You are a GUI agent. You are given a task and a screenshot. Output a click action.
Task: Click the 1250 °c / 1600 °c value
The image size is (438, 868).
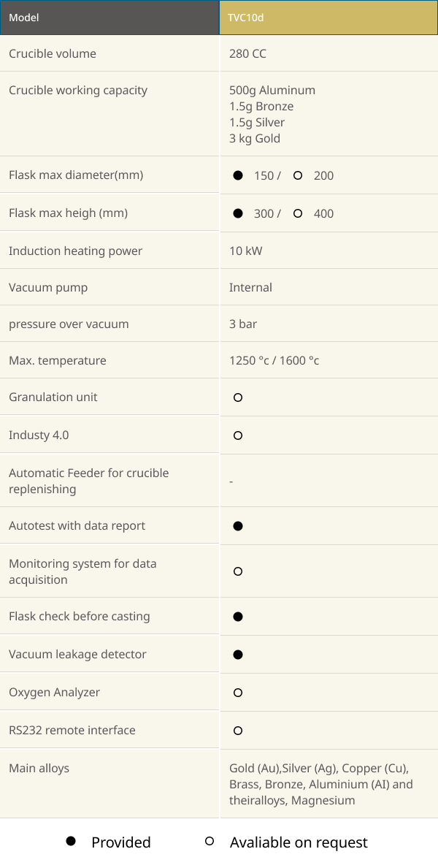pyautogui.click(x=274, y=360)
